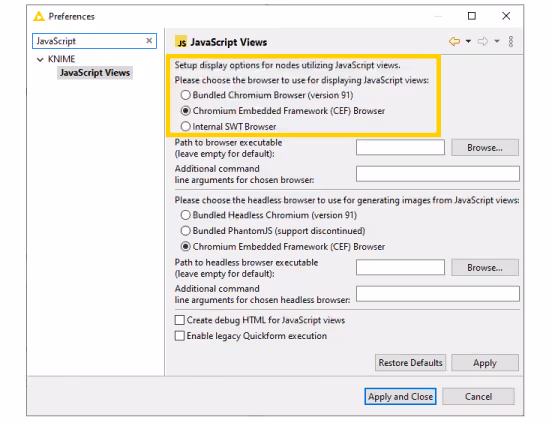Collapse the KNIME tree node
551x422 pixels.
[x=40, y=59]
